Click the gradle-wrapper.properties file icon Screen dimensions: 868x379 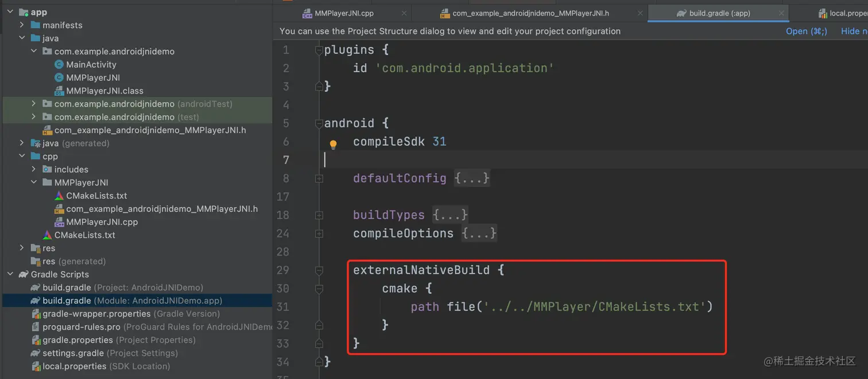(36, 314)
